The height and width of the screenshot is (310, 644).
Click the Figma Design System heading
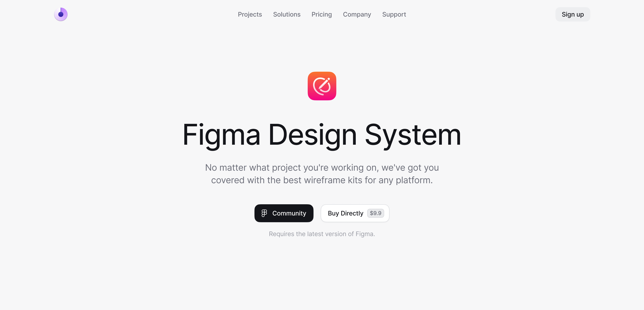coord(322,135)
